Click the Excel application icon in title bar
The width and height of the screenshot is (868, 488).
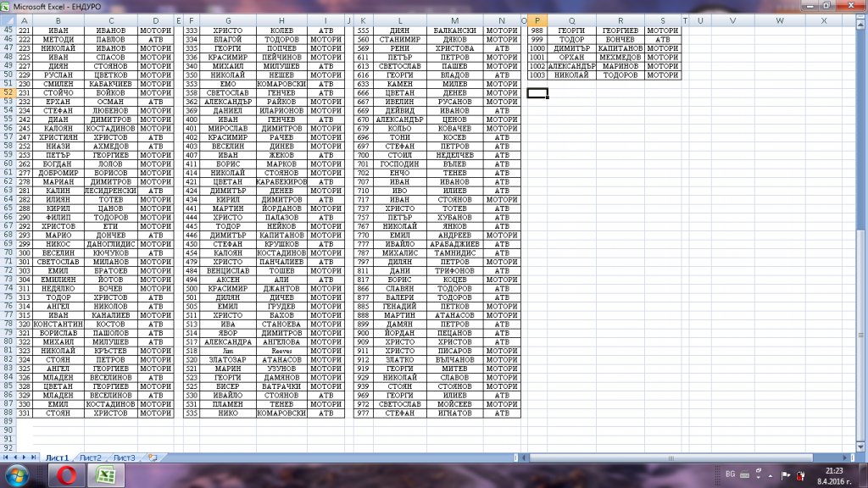tap(5, 7)
